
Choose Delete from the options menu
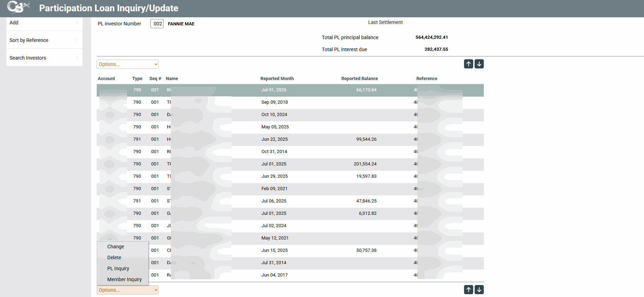point(114,257)
